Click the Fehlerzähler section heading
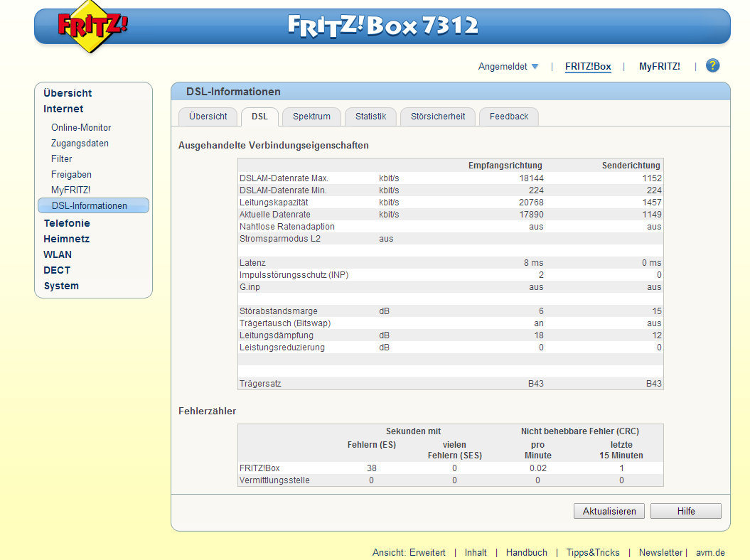 [207, 411]
